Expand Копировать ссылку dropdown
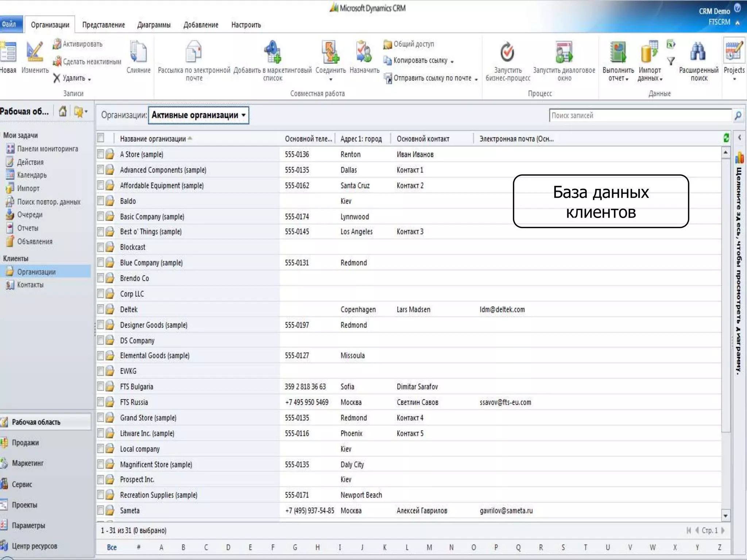This screenshot has width=747, height=560. 452,62
